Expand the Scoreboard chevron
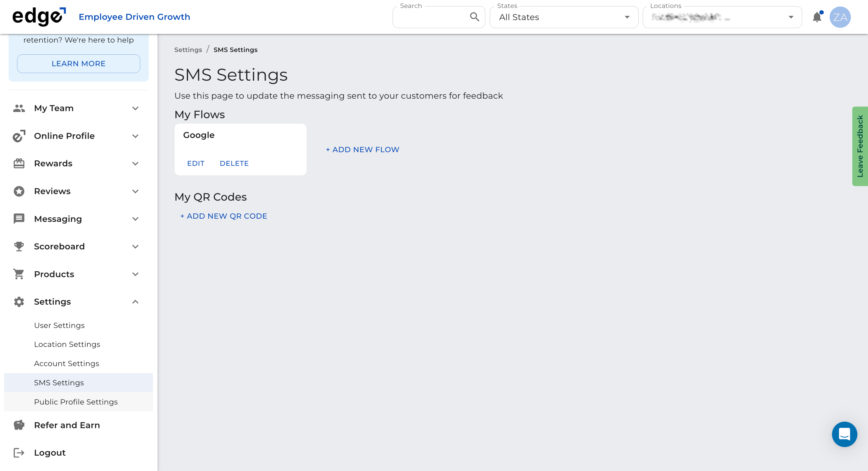The height and width of the screenshot is (471, 868). (x=136, y=247)
